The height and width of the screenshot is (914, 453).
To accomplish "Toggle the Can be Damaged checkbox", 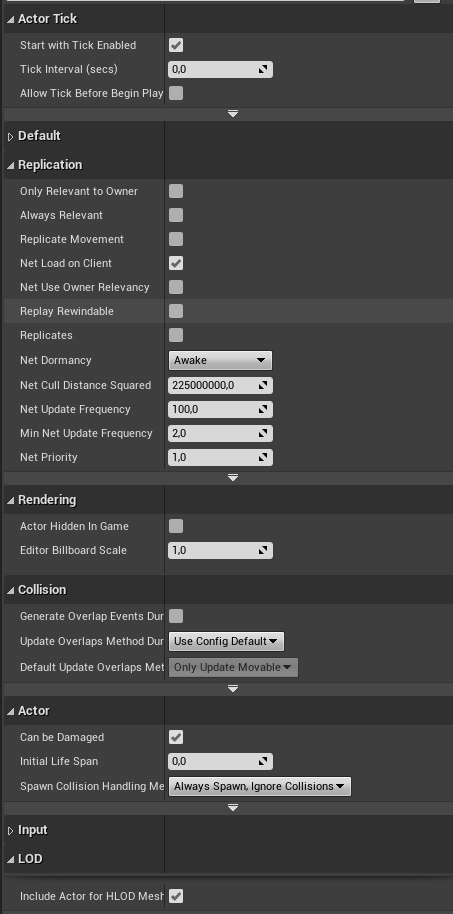I will pyautogui.click(x=175, y=737).
